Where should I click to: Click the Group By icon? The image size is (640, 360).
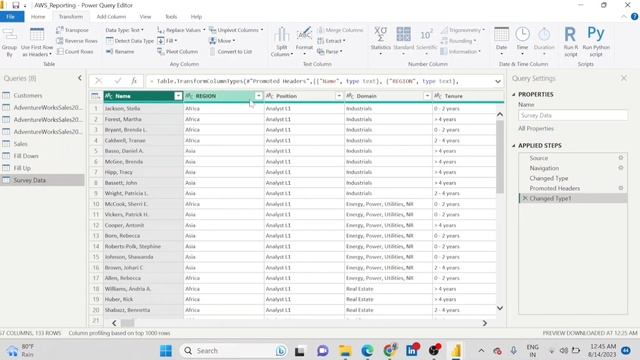coord(9,42)
